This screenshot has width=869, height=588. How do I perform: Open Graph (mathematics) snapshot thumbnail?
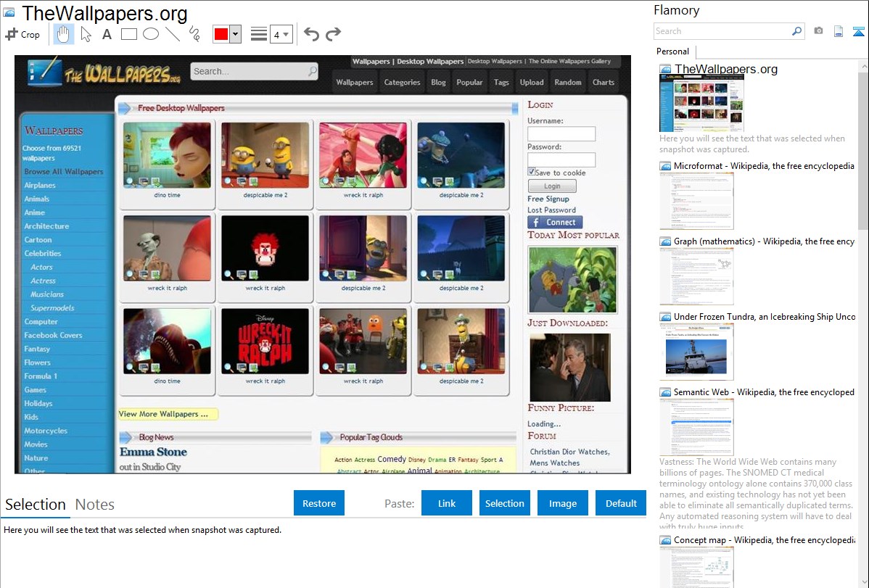tap(696, 276)
